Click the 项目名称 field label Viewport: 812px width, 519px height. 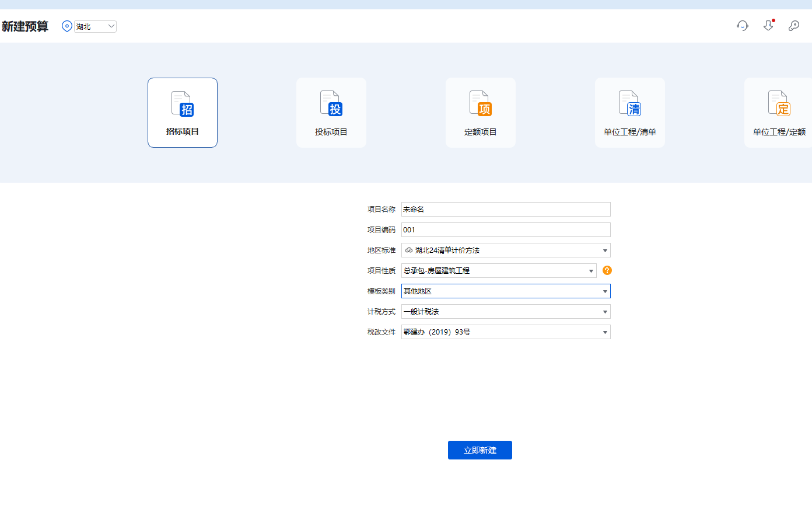click(381, 210)
